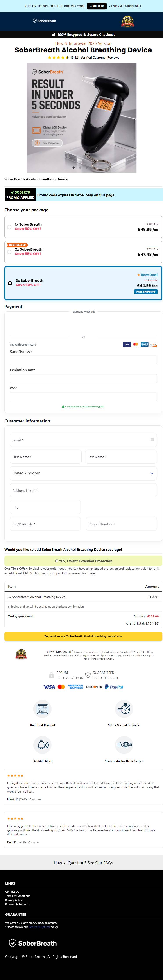Open the See Our FAQs link
Viewport: 163px width, 980px height.
coord(100,862)
